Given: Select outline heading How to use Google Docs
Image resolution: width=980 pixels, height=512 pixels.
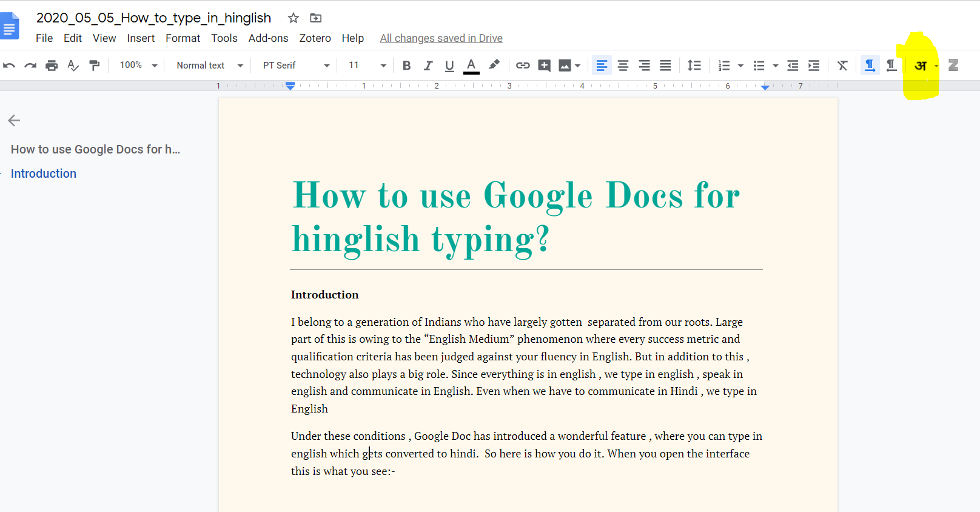Looking at the screenshot, I should (x=95, y=149).
